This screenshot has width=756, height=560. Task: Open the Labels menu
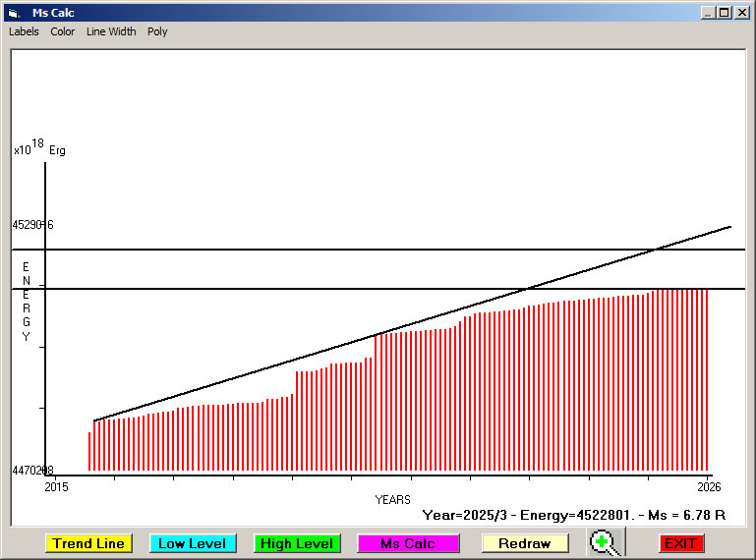[x=24, y=31]
